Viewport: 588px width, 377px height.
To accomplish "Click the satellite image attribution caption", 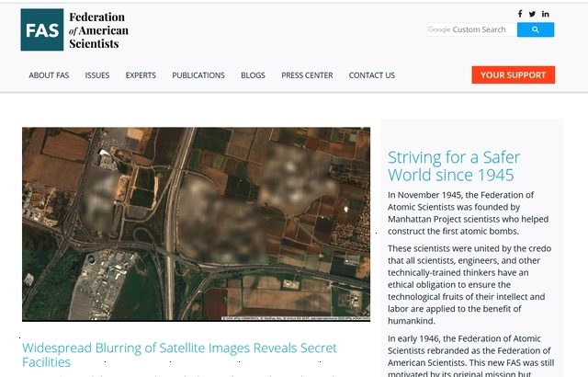I will tap(296, 318).
